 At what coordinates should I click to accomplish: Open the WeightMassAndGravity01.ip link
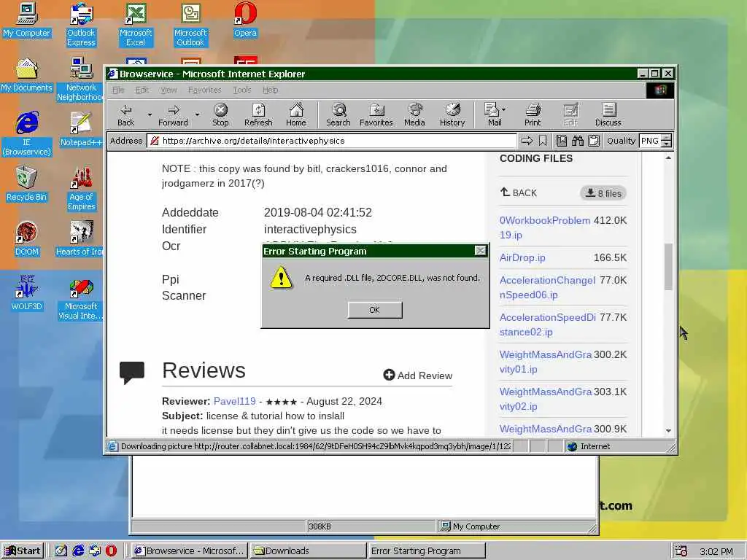[x=546, y=362]
